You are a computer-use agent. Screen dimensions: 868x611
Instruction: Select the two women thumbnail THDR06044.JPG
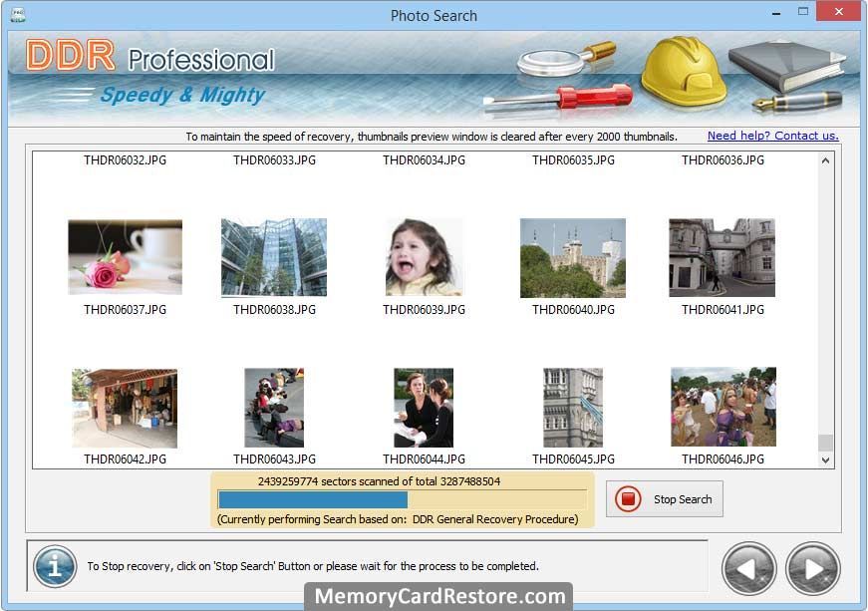424,408
